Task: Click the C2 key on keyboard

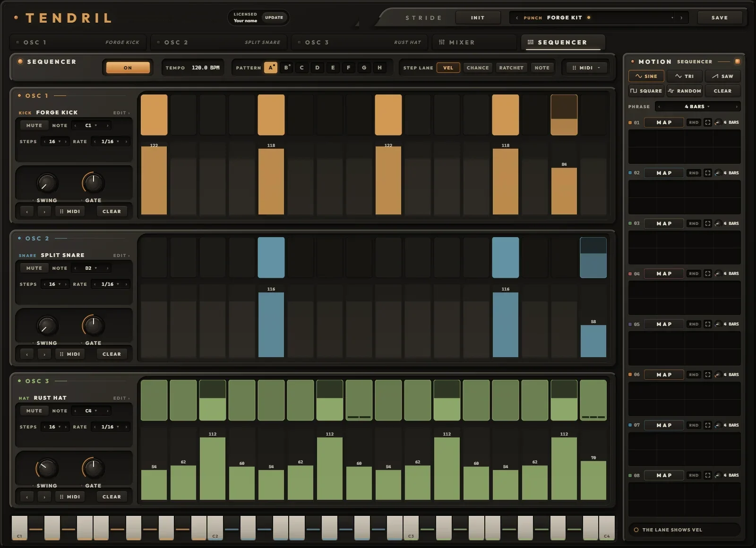Action: click(x=215, y=528)
